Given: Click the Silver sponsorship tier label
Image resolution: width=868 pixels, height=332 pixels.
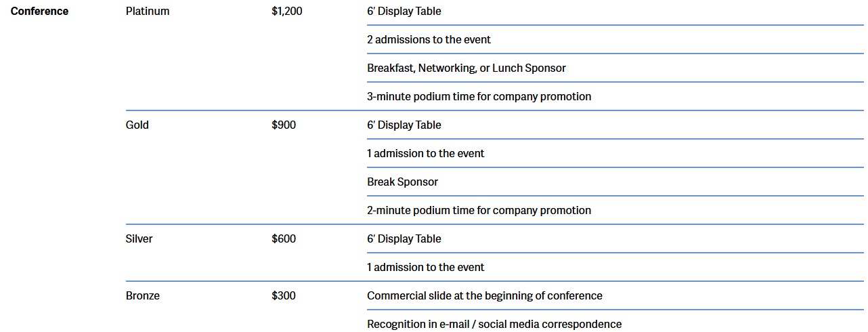Looking at the screenshot, I should point(139,239).
